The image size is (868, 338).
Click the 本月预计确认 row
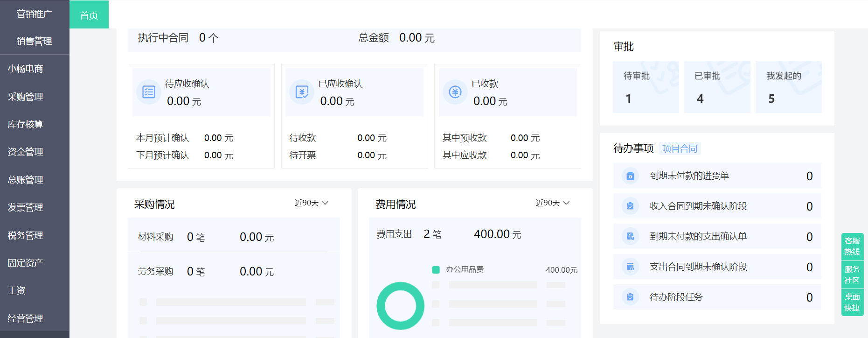pos(185,138)
